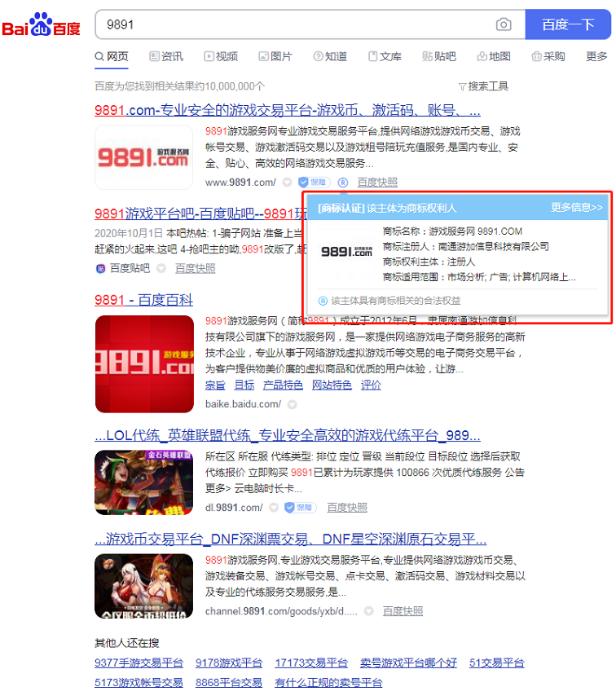
Task: Click R icon in trademark popup footer
Action: (323, 301)
